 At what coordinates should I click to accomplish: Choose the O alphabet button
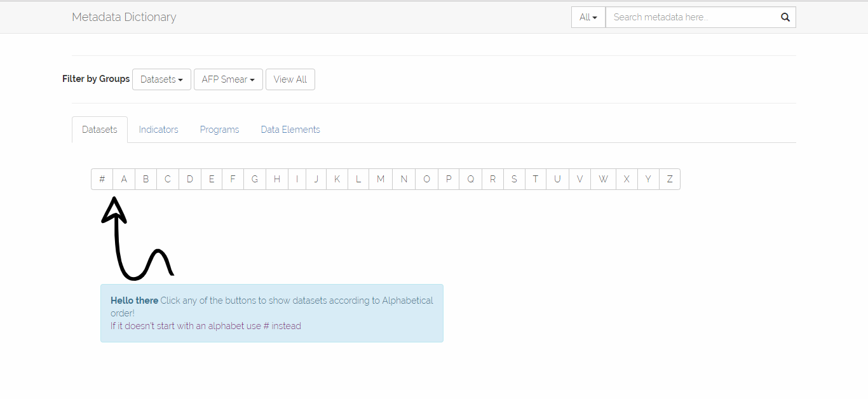(x=426, y=179)
